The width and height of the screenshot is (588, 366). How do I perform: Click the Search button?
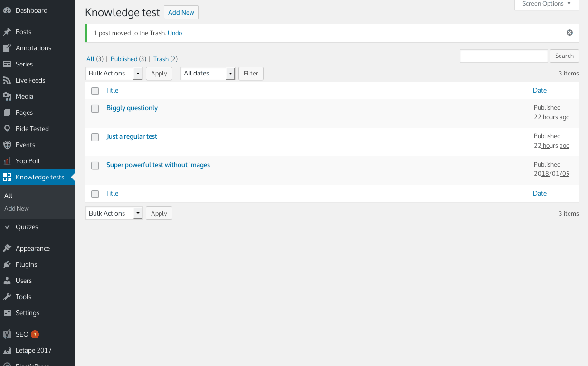pyautogui.click(x=564, y=56)
